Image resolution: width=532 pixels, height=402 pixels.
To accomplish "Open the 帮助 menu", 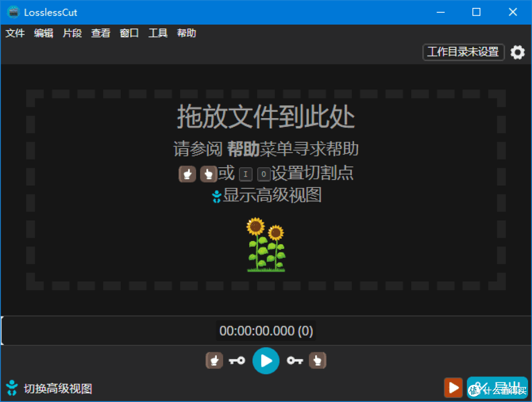I will point(187,33).
